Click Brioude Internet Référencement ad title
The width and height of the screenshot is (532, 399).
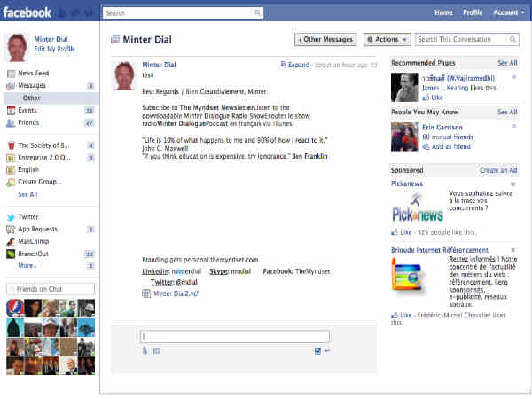tap(440, 250)
